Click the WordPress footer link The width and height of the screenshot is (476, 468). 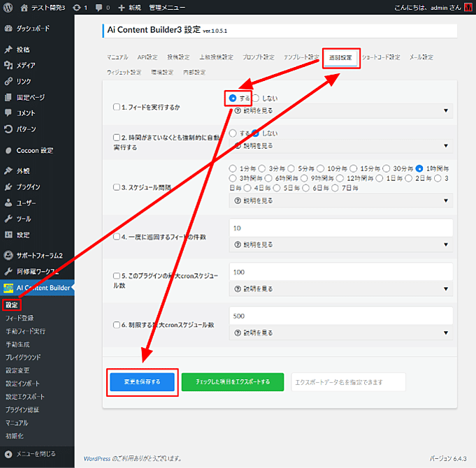click(97, 459)
